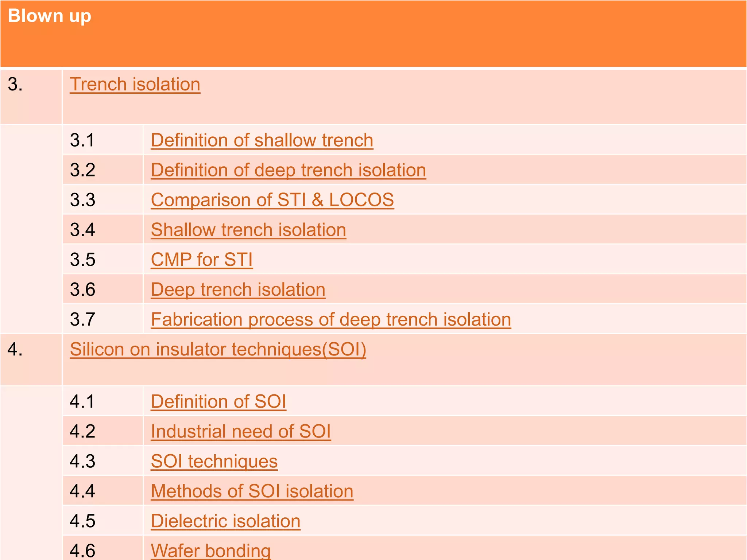The height and width of the screenshot is (560, 747).
Task: Click the Blown up header title
Action: click(x=49, y=16)
